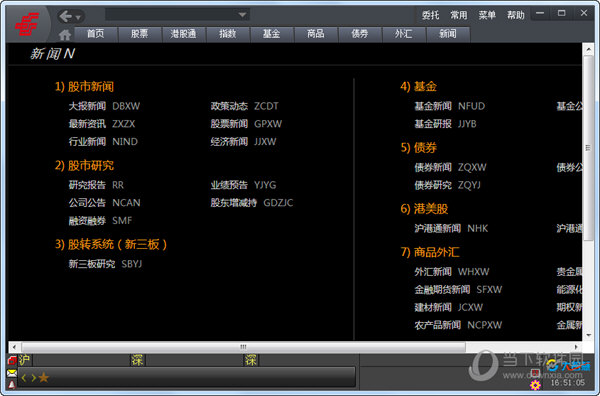The width and height of the screenshot is (600, 396).
Task: Open 建材新闻 JCXW link
Action: click(x=449, y=307)
